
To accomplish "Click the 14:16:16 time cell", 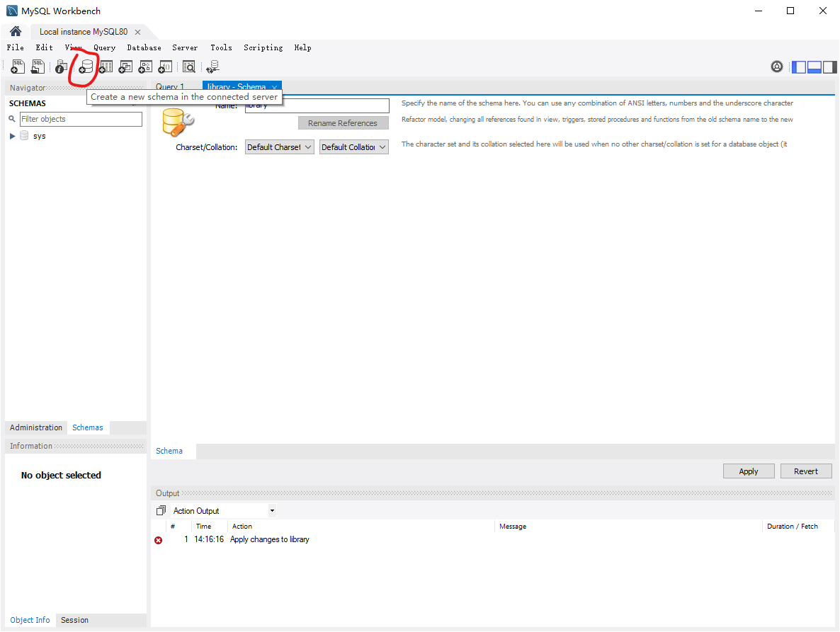I will [209, 539].
